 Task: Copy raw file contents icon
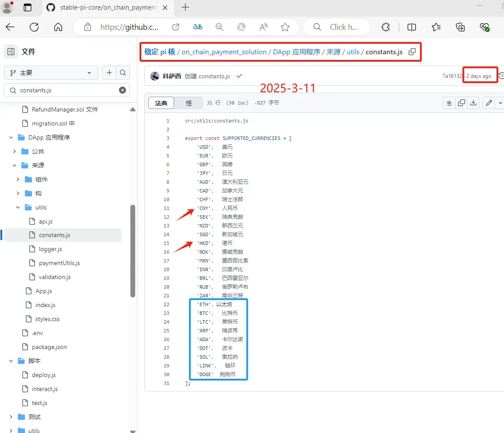(462, 103)
